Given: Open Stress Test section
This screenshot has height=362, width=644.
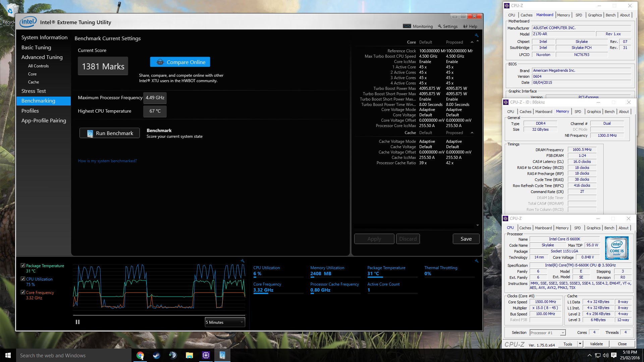Looking at the screenshot, I should [34, 91].
